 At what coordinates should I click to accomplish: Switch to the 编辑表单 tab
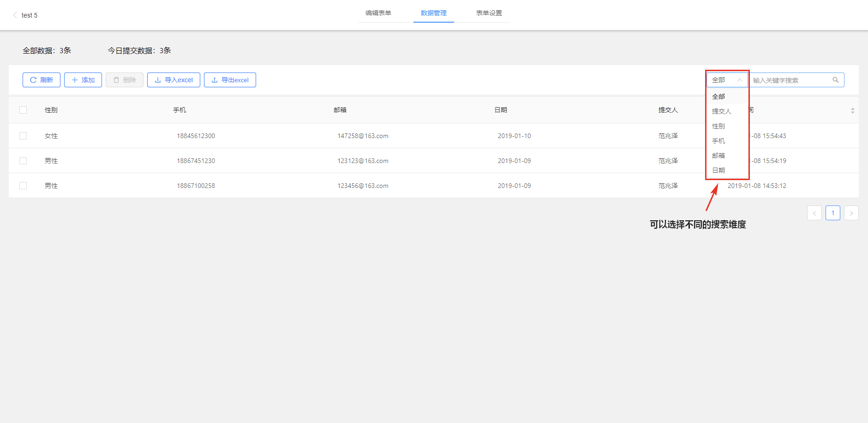(378, 13)
